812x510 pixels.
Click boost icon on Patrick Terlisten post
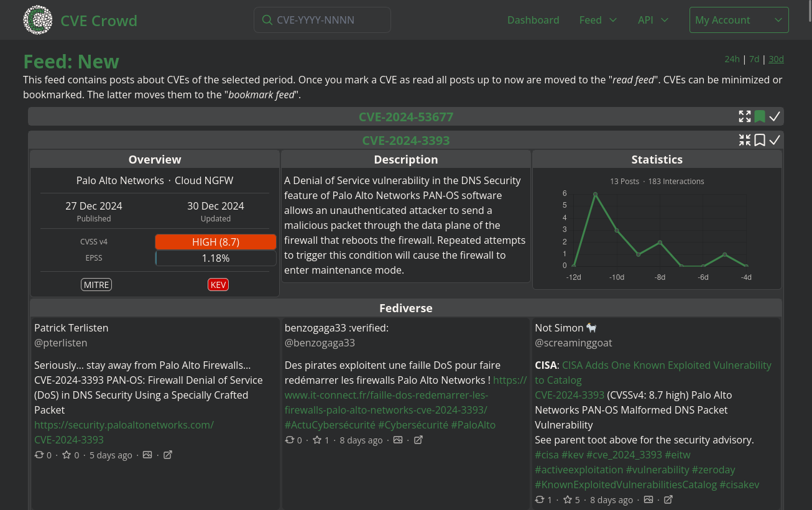pyautogui.click(x=39, y=455)
